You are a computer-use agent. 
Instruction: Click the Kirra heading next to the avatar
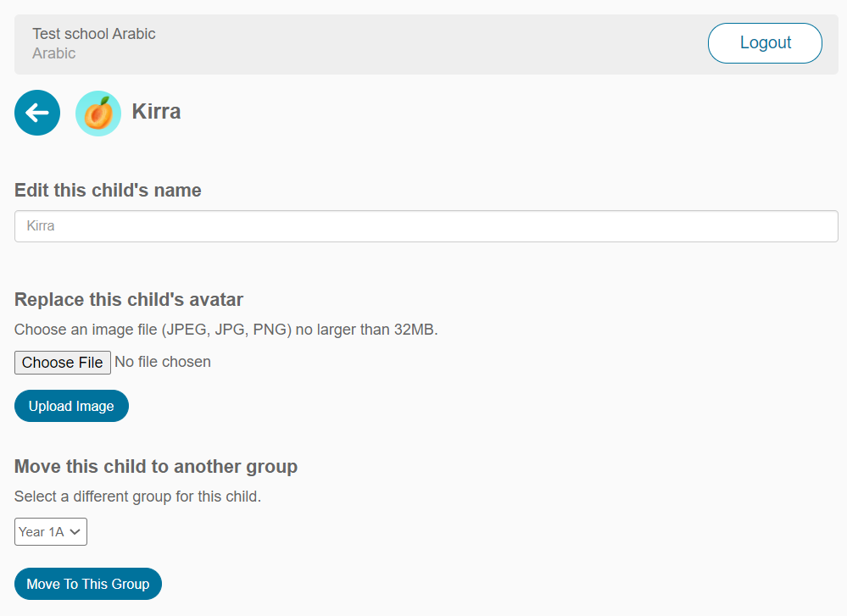(x=156, y=111)
